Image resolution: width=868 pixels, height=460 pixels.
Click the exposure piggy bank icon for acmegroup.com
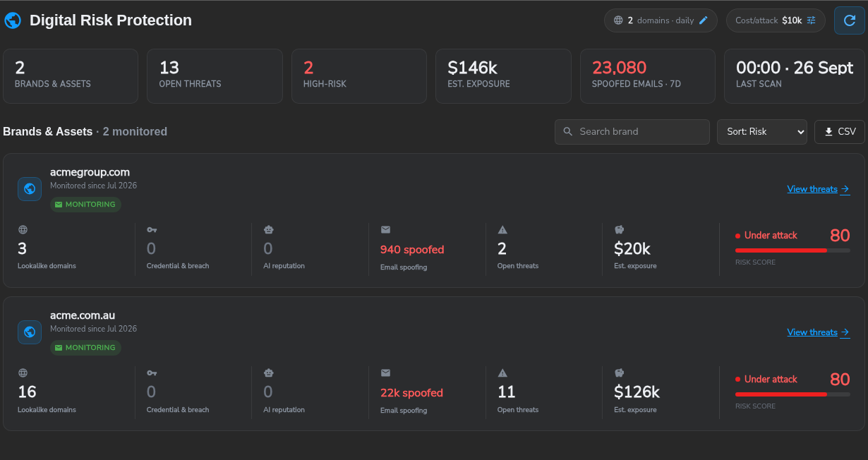(x=619, y=229)
